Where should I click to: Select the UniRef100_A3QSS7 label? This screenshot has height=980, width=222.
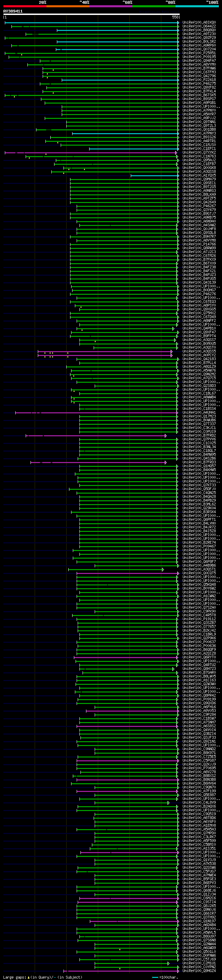coord(199,340)
